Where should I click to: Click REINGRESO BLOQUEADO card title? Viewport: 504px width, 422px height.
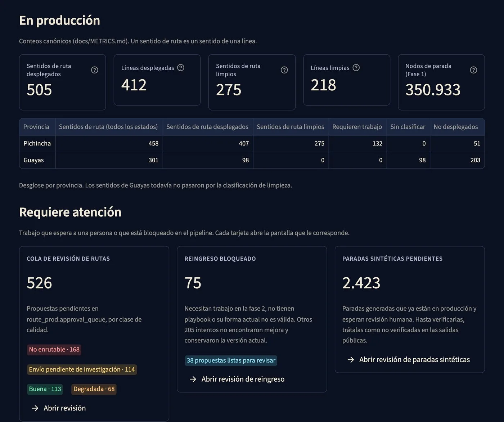point(220,259)
